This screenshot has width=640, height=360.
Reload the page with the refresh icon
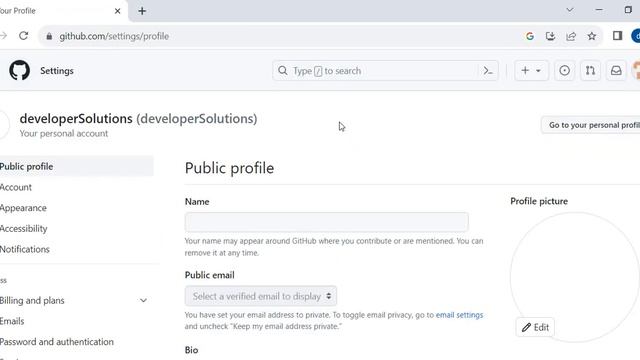click(x=24, y=36)
